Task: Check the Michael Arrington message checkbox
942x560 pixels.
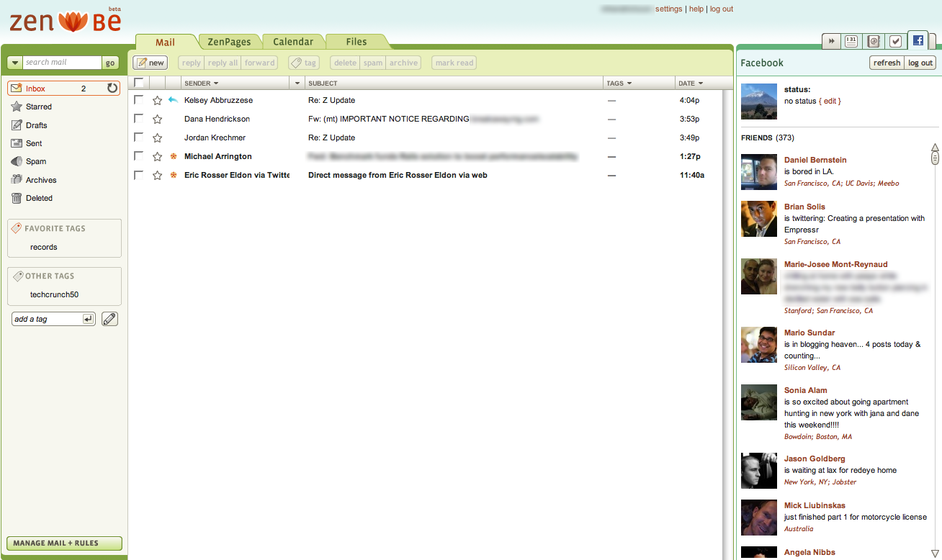Action: (139, 156)
